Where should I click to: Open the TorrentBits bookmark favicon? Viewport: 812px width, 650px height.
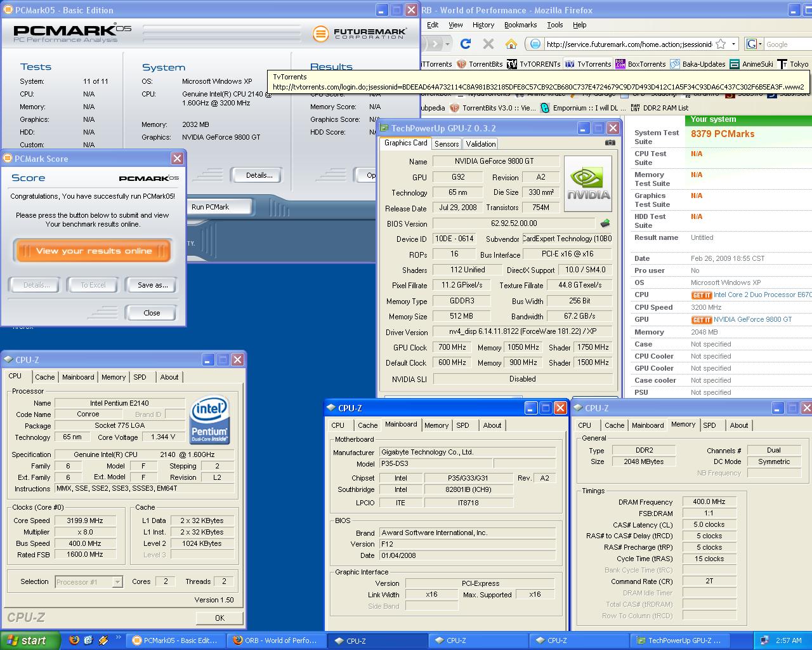pos(462,64)
